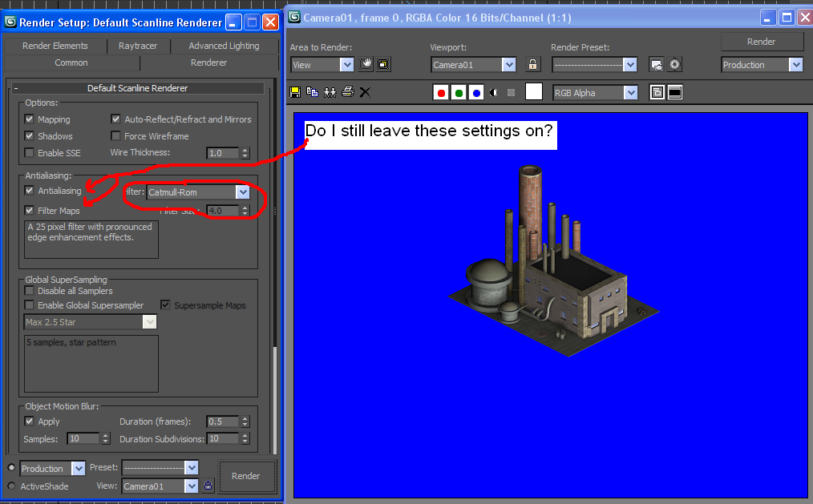Click the Copy Image icon
The width and height of the screenshot is (813, 504).
coord(312,92)
